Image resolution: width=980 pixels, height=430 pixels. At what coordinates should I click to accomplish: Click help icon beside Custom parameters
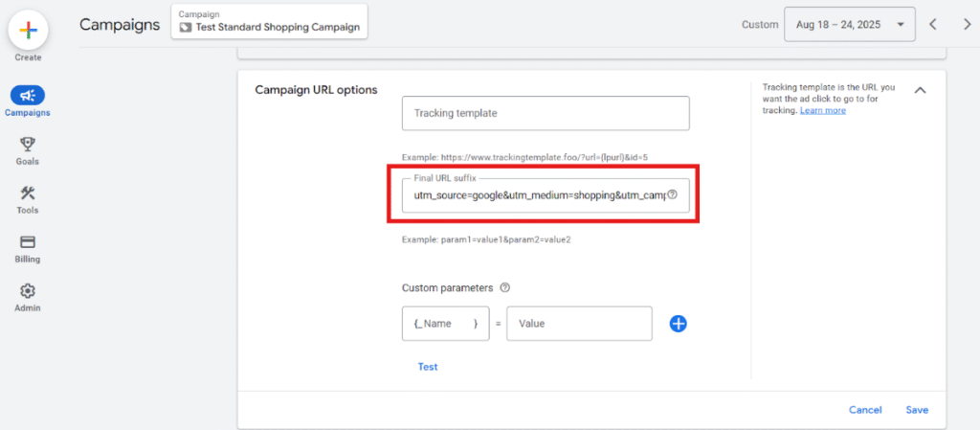pos(504,287)
